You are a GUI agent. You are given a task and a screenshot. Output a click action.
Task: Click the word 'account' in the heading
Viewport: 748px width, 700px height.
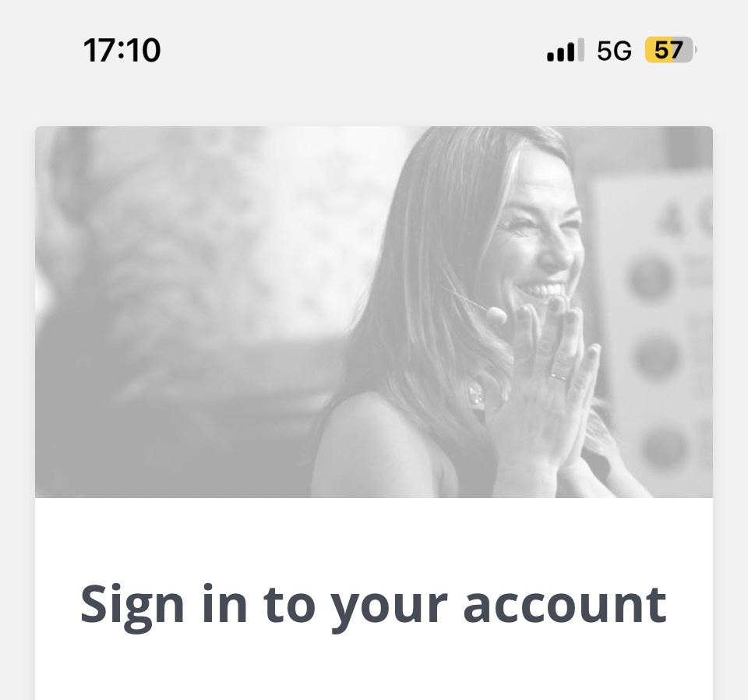pos(565,605)
